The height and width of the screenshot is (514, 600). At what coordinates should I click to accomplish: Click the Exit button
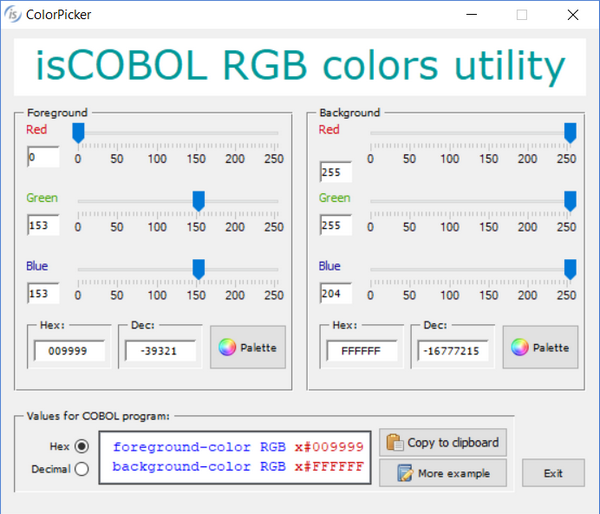[553, 473]
